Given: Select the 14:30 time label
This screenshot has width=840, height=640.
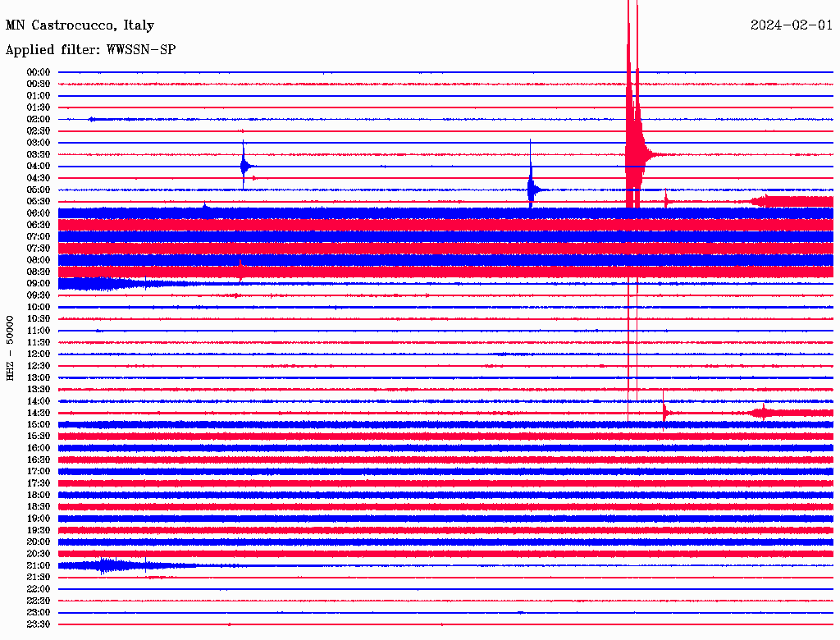Looking at the screenshot, I should pyautogui.click(x=39, y=413).
